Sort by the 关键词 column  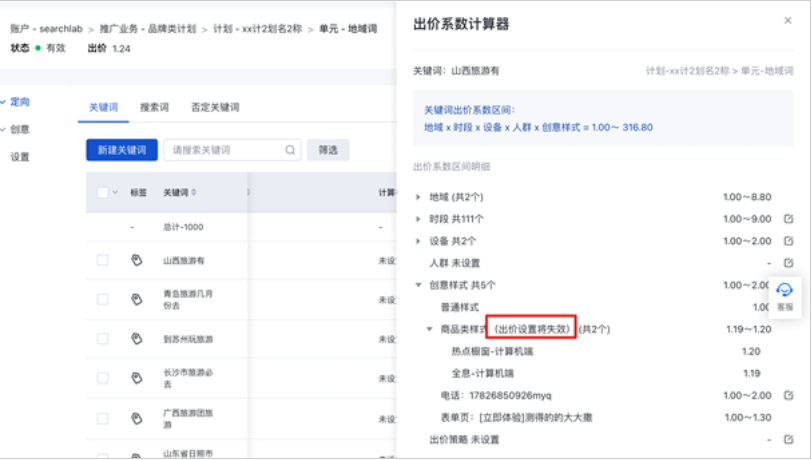point(194,192)
